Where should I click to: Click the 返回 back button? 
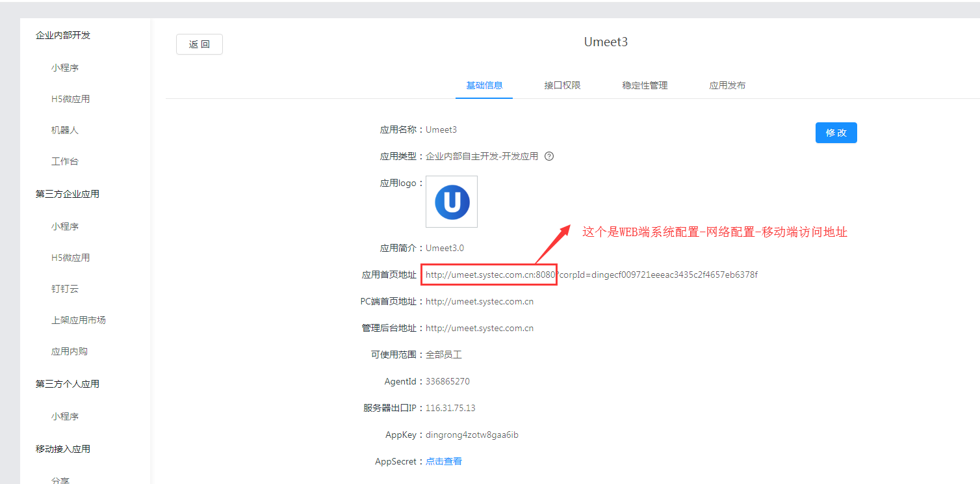pos(200,44)
